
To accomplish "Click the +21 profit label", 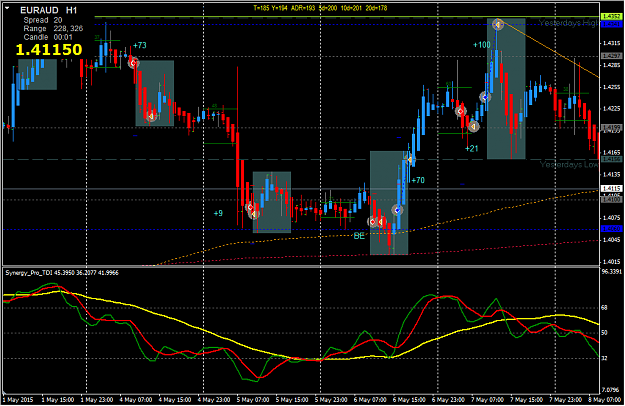I will tap(472, 149).
